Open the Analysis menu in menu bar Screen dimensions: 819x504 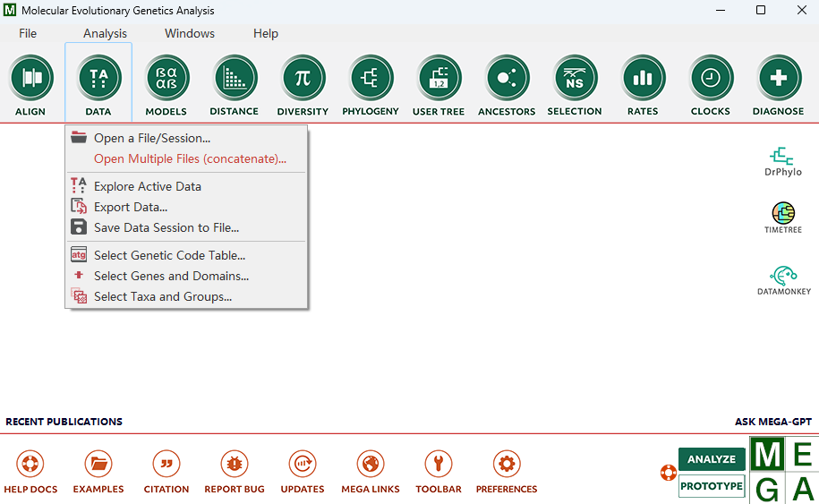[x=106, y=33]
